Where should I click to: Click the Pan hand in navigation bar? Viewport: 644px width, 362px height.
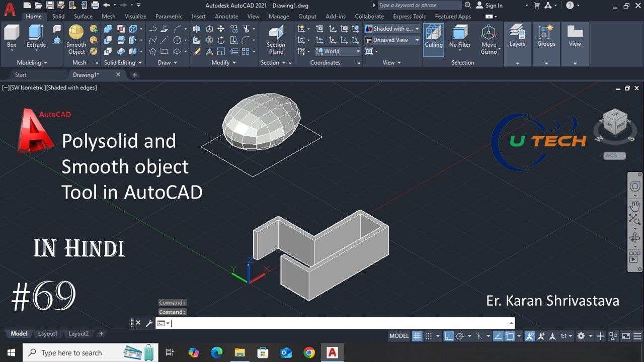pyautogui.click(x=634, y=205)
